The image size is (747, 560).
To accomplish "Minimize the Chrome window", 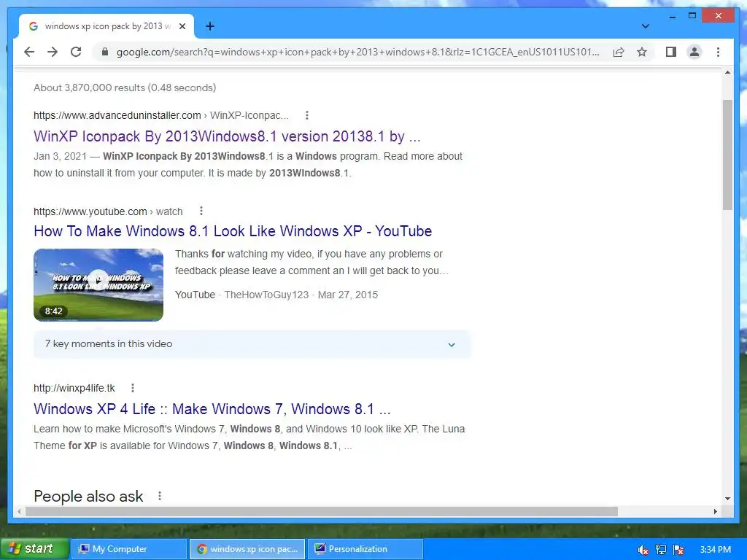I will tap(672, 16).
